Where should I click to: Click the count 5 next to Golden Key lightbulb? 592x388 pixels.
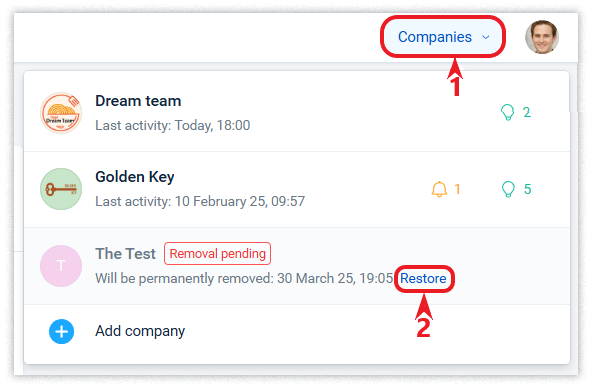527,189
